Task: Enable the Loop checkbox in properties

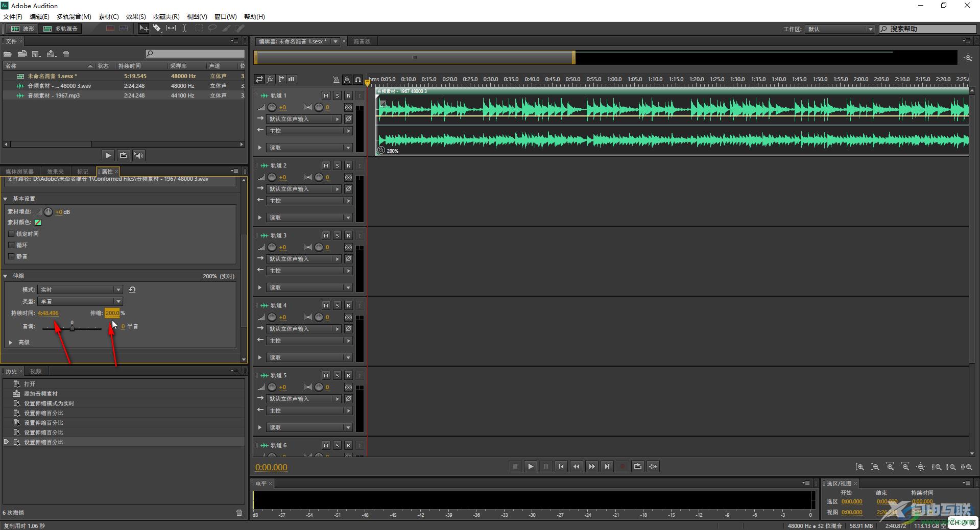Action: click(11, 245)
